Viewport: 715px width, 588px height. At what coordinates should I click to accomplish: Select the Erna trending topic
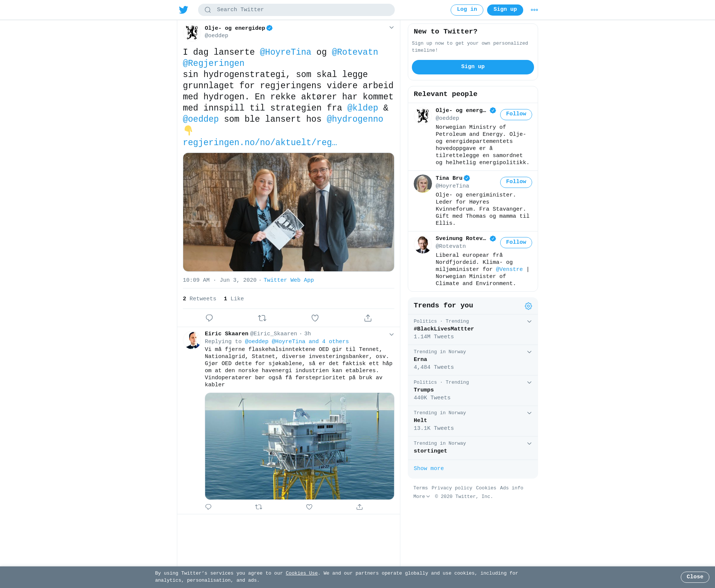click(473, 360)
